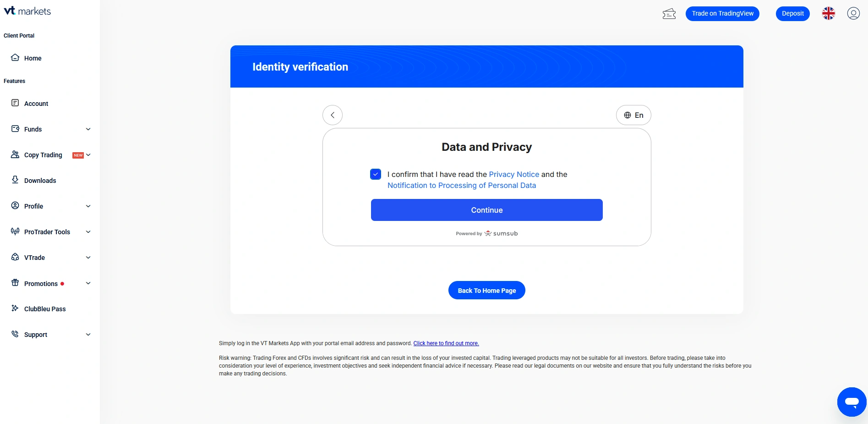This screenshot has height=424, width=868.
Task: Open the En language selector
Action: 633,115
